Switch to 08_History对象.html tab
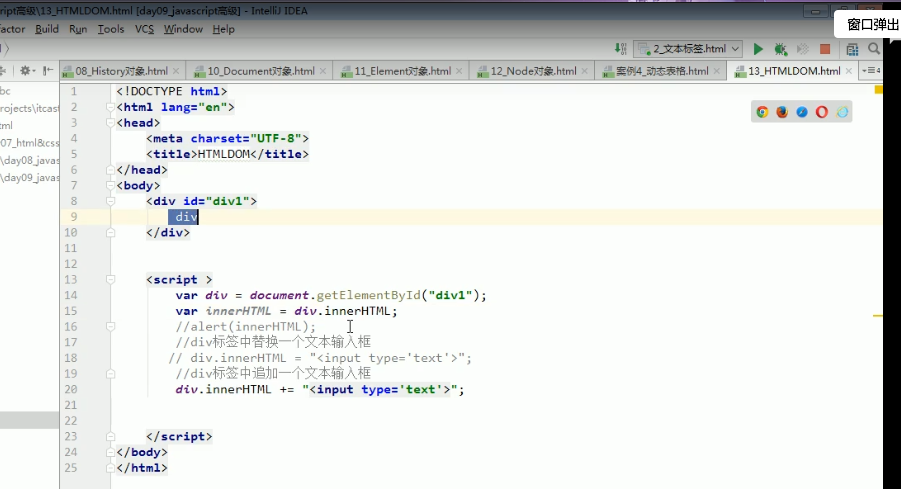 pos(121,71)
